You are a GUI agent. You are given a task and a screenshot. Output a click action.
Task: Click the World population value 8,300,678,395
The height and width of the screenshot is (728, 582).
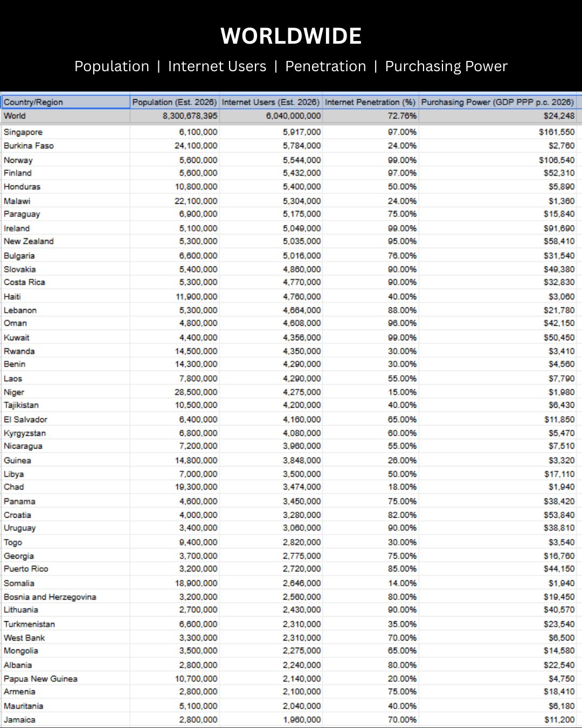pos(190,116)
